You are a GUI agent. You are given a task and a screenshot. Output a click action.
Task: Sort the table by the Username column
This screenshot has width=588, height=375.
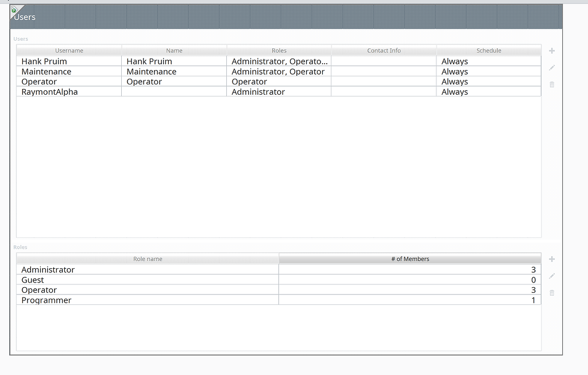click(x=69, y=51)
